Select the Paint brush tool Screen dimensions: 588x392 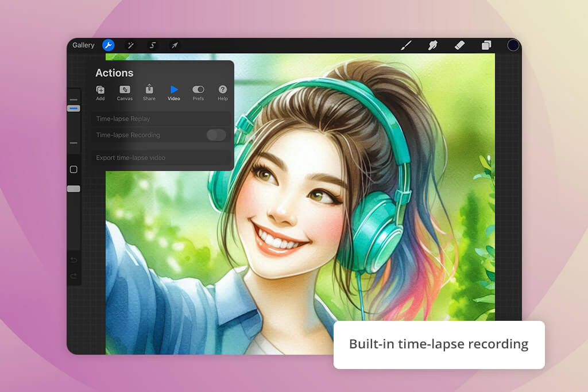406,45
